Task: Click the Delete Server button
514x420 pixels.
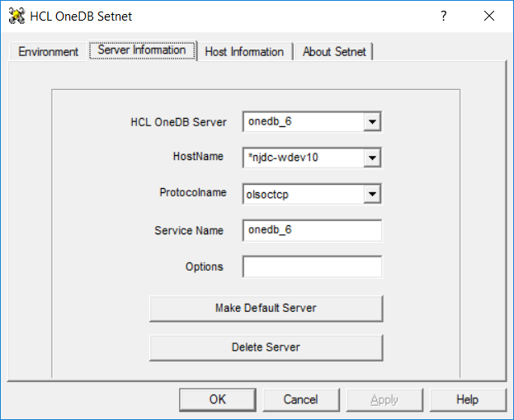Action: 266,348
